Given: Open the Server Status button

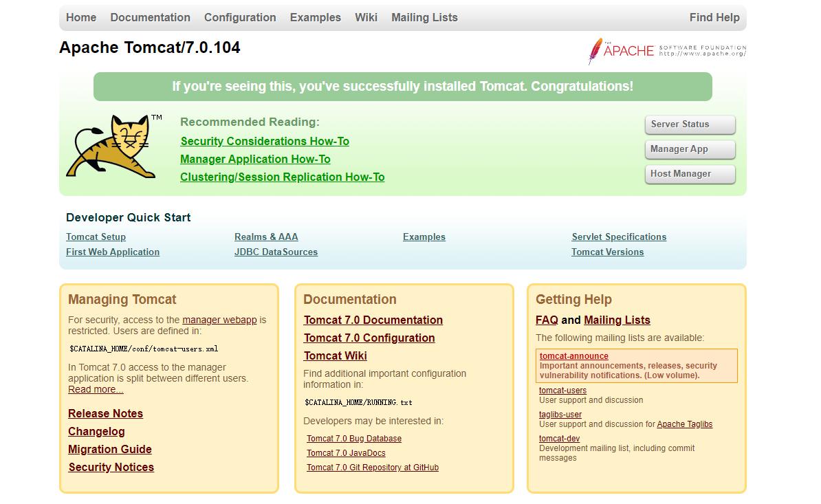Looking at the screenshot, I should pos(690,124).
